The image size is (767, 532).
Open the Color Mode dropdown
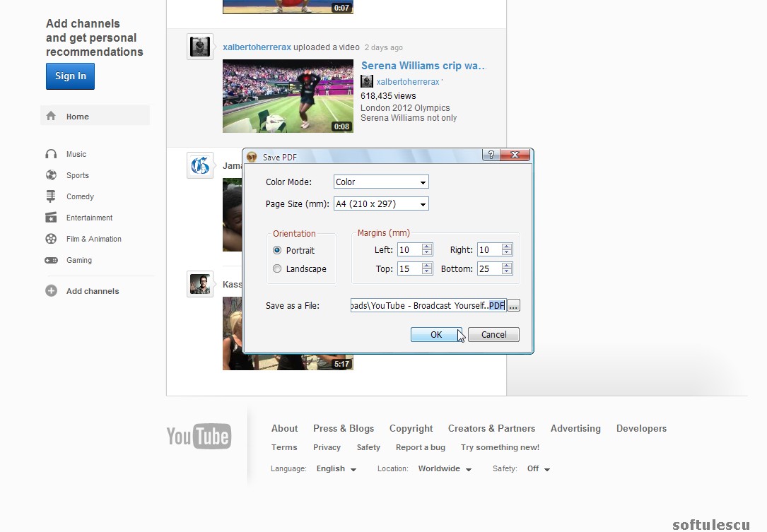[423, 182]
